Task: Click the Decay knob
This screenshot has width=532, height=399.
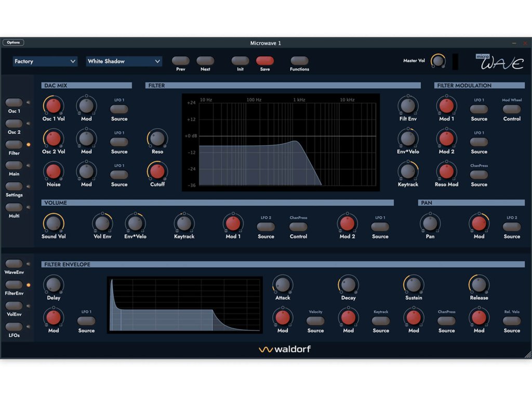Action: click(x=348, y=285)
